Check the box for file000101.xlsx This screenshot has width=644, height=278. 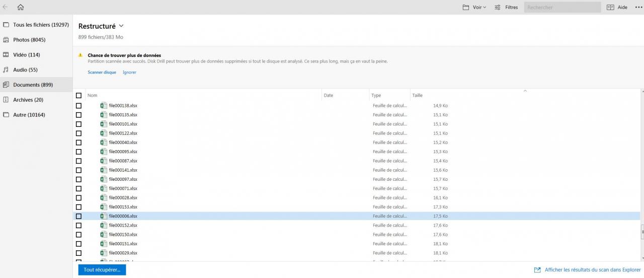point(78,124)
